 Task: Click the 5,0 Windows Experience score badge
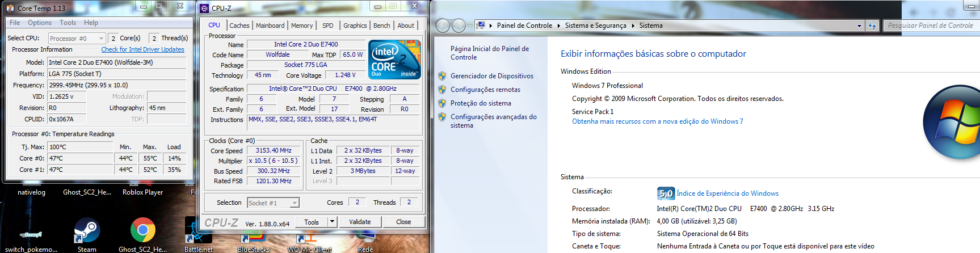pos(666,193)
